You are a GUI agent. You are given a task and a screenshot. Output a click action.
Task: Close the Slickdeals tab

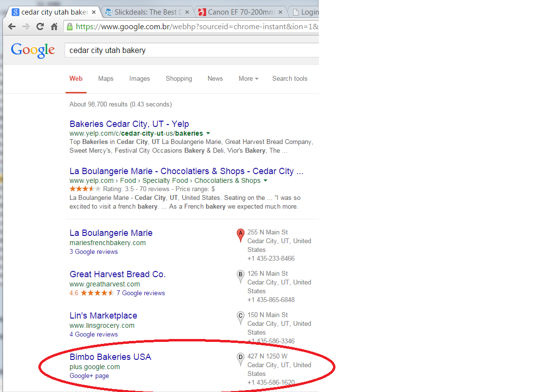click(187, 12)
